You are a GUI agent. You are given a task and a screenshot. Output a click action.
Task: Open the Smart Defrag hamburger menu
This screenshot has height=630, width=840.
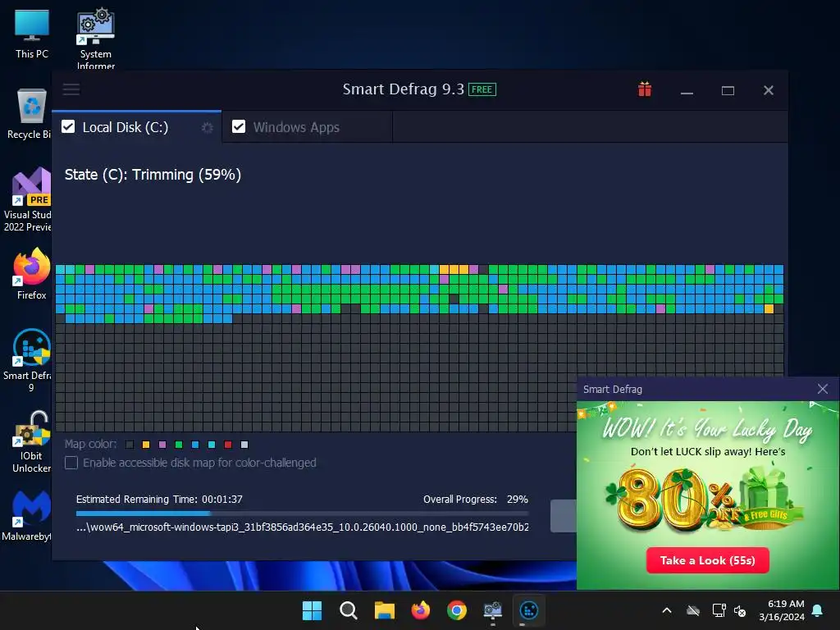click(x=71, y=89)
